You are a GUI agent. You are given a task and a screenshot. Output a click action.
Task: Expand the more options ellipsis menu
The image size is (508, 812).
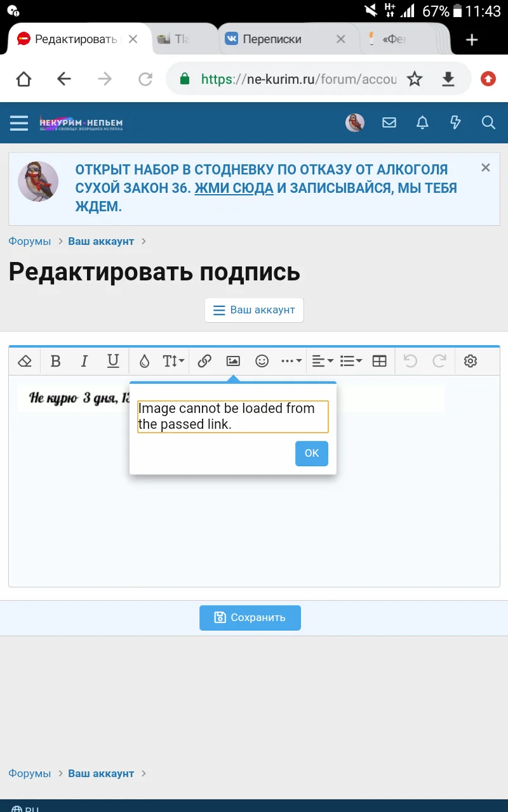tap(290, 360)
